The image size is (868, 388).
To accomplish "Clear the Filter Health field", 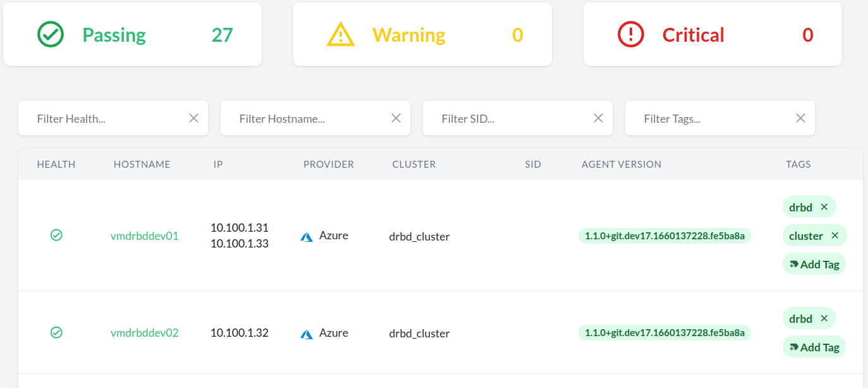I will [x=193, y=118].
